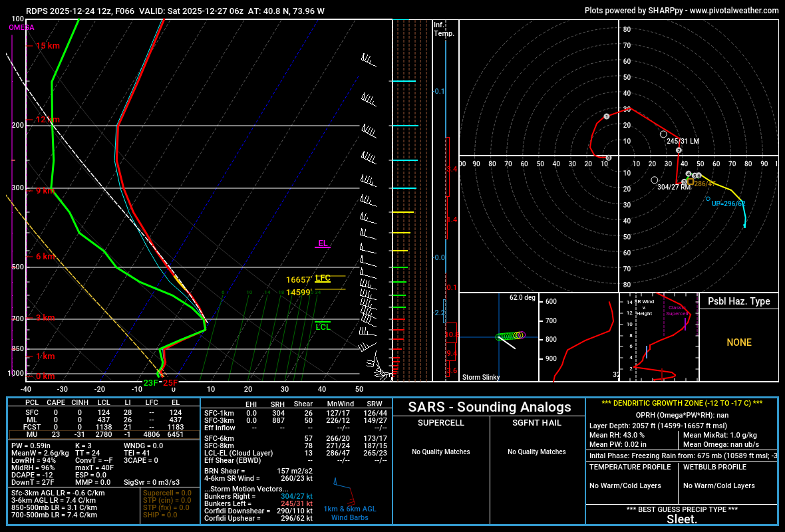785x532 pixels.
Task: Click the yellow LFC level marker
Action: pos(323,278)
